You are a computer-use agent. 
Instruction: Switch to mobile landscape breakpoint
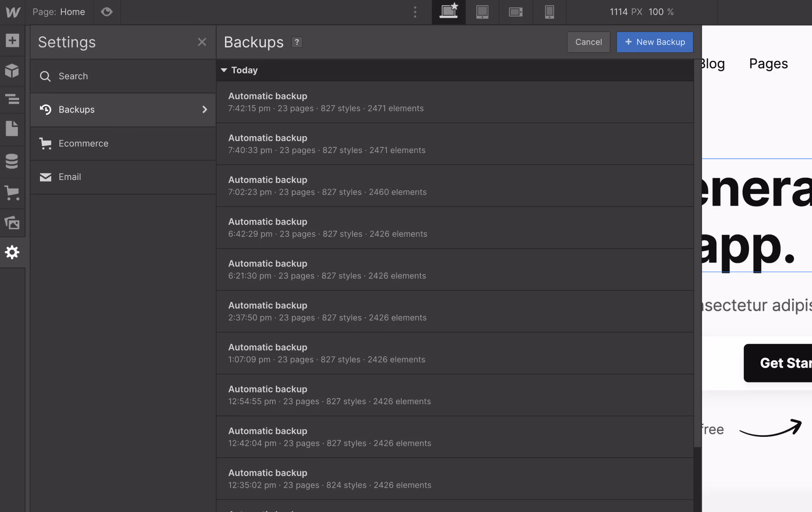click(515, 12)
